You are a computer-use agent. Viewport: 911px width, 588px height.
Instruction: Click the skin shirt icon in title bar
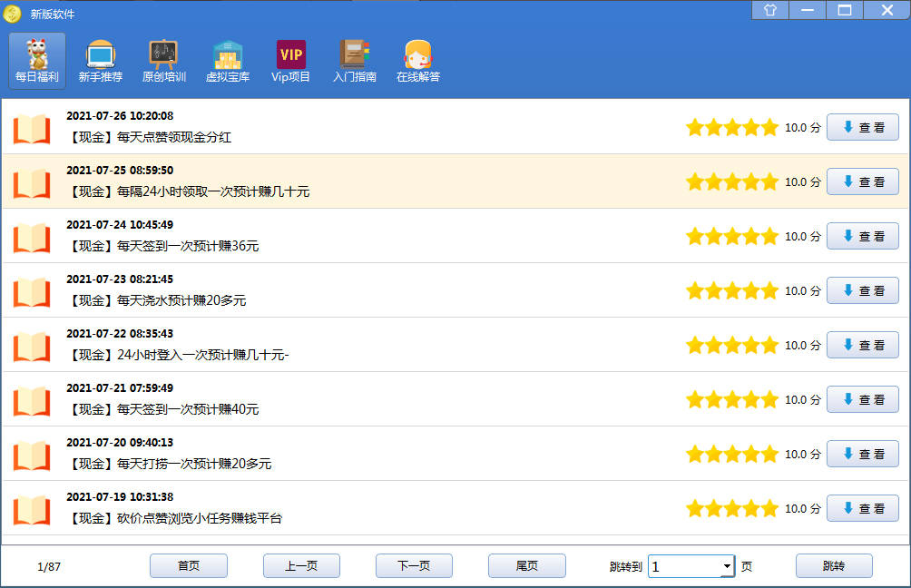tap(770, 10)
